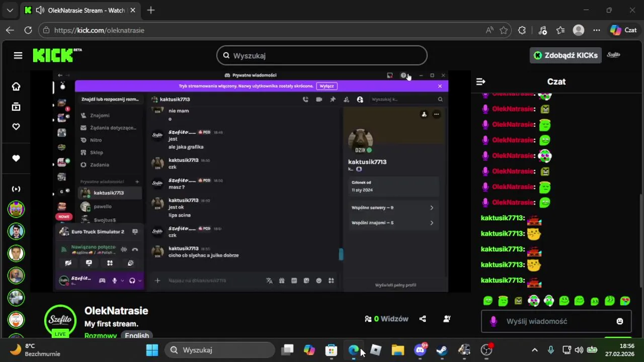The image size is (644, 362).
Task: Click the Kick search field Wyszukaj
Action: point(322,55)
